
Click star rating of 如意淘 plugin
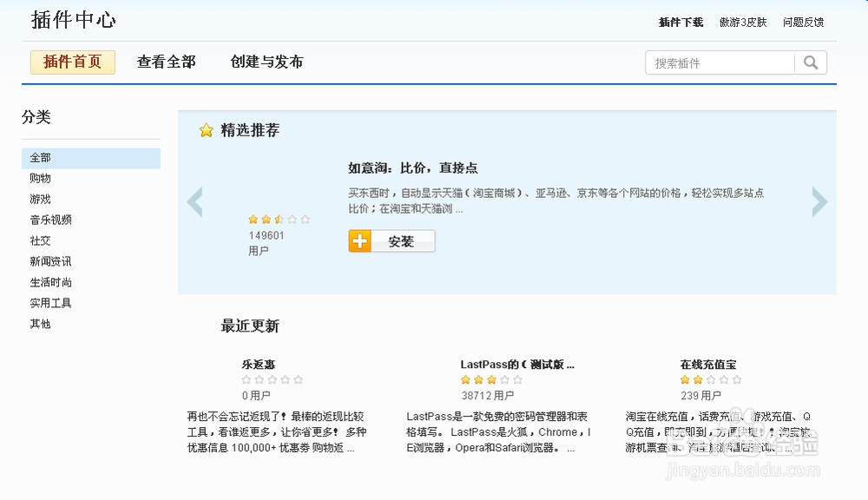[x=279, y=220]
